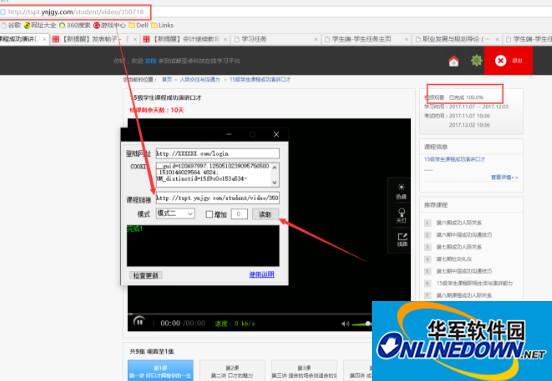Open recommended course 5 第七期中层成功沟通技巧
This screenshot has height=381, width=552.
click(x=464, y=271)
